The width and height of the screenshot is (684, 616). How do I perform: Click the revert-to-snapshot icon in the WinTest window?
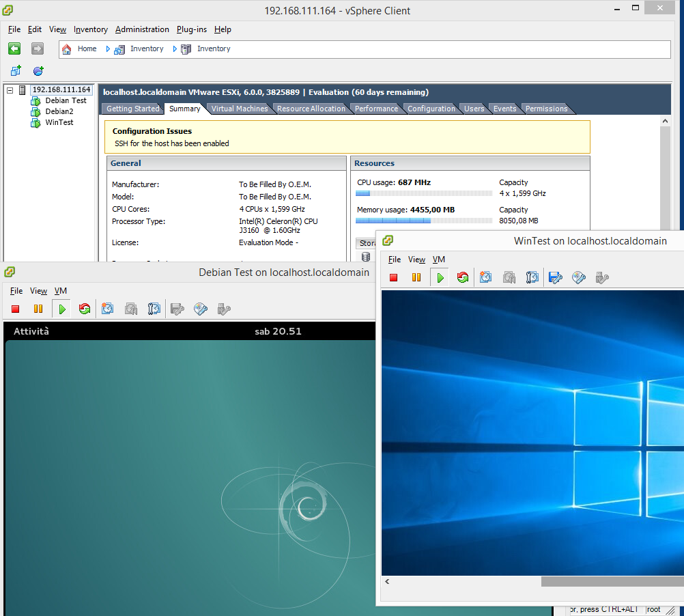[x=509, y=277]
